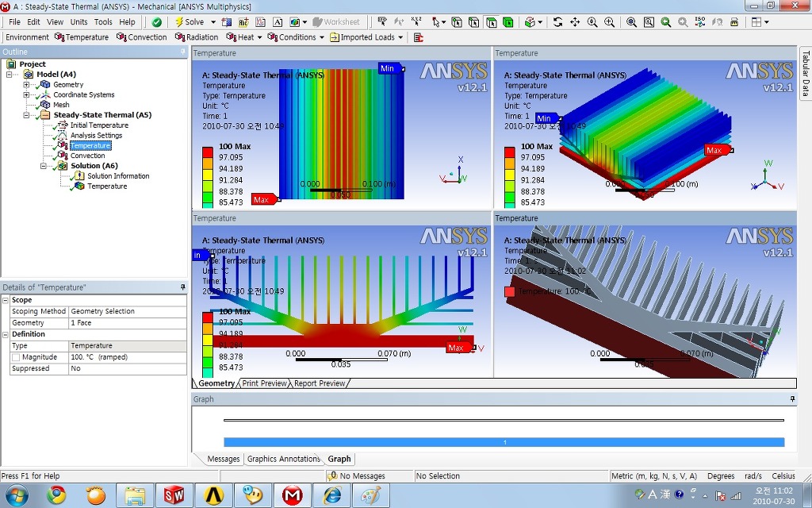
Task: Open the figure colored-cube dropdown arrow
Action: 304,22
